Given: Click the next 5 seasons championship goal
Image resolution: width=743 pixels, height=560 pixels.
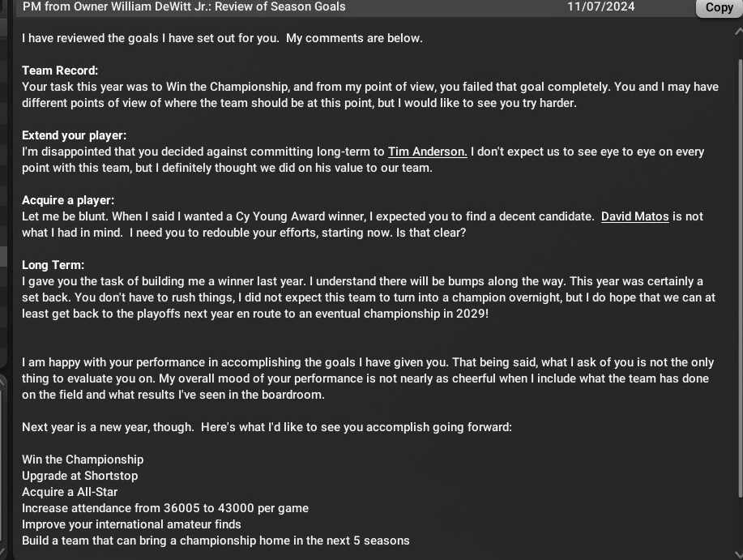Looking at the screenshot, I should point(216,541).
